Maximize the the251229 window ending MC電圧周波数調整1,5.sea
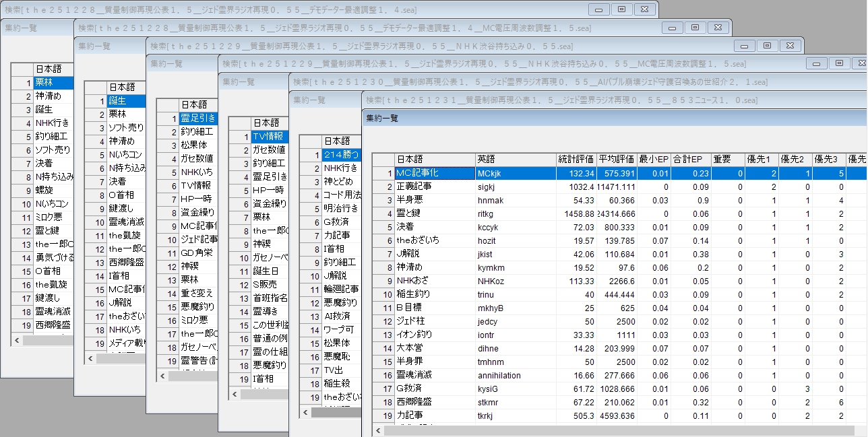 [839, 63]
